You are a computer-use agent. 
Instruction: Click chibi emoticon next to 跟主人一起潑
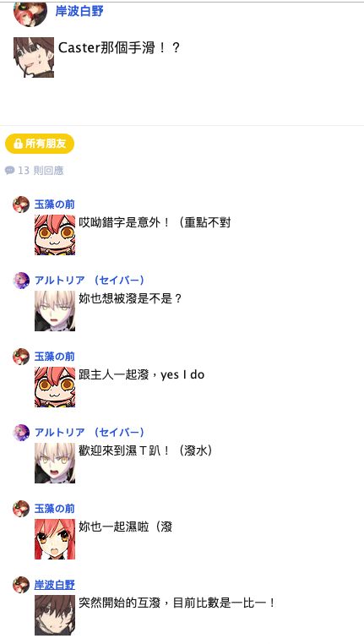[x=55, y=387]
